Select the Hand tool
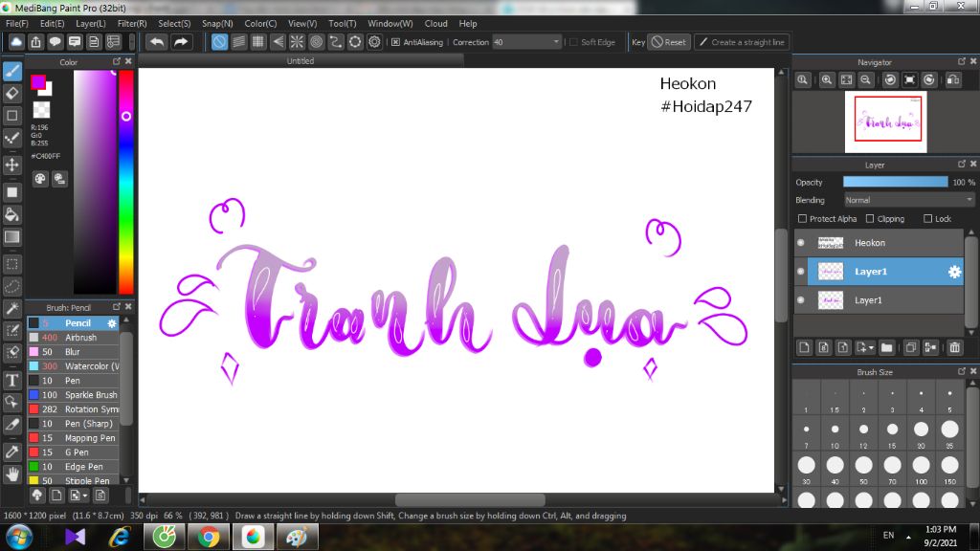Image resolution: width=980 pixels, height=551 pixels. point(12,474)
